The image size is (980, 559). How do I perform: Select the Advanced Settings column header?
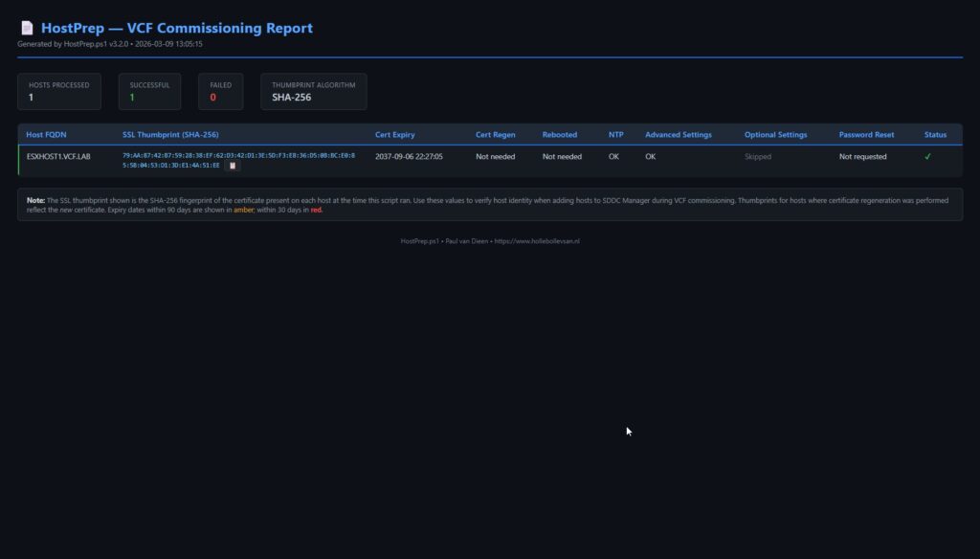(x=678, y=135)
